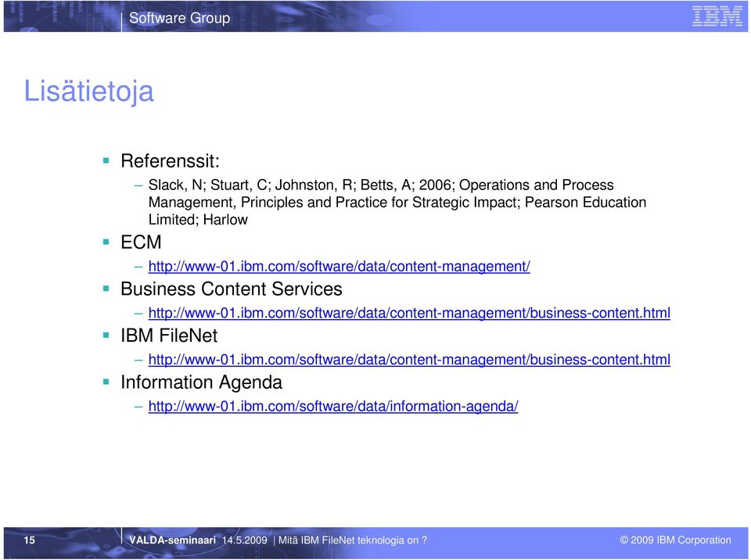Click the Software Group header text

pos(180,18)
